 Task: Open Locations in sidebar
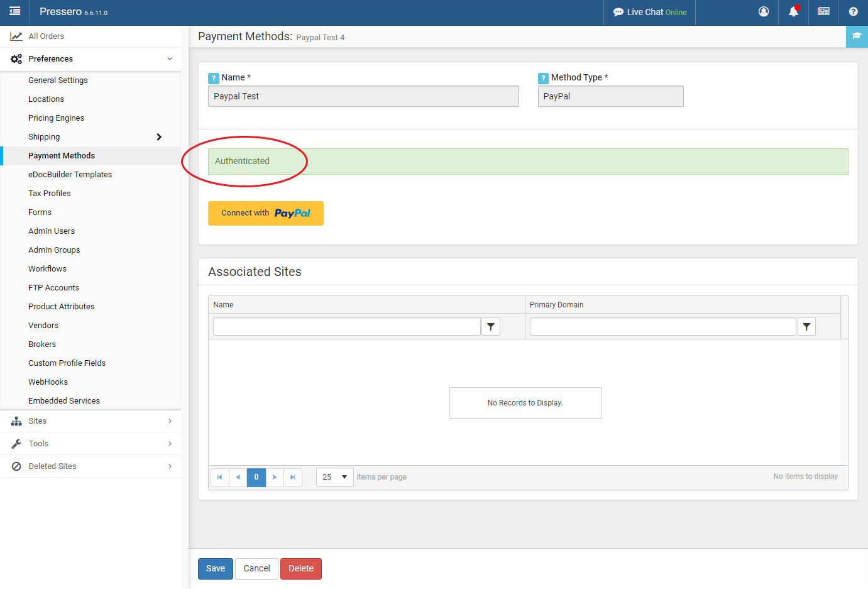[46, 99]
